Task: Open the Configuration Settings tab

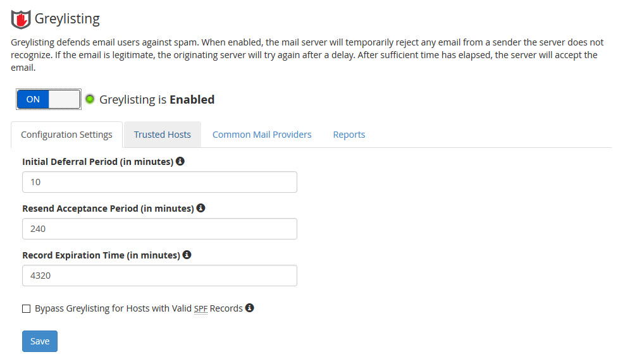Action: click(x=66, y=135)
